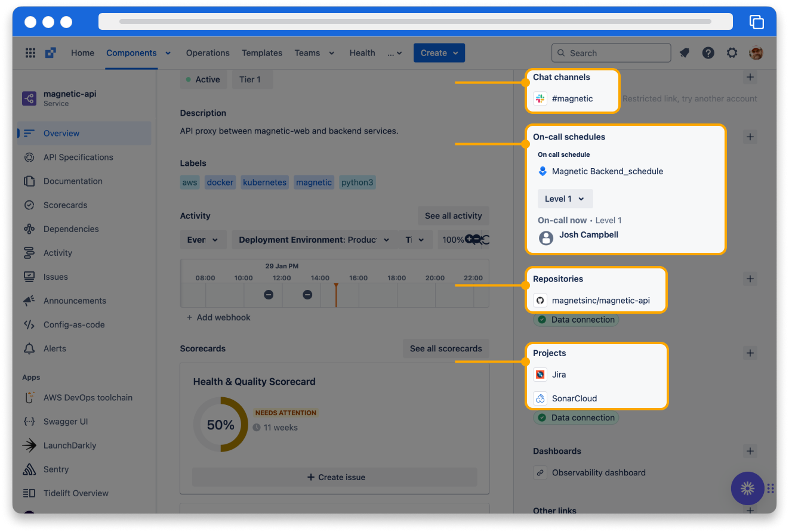Open the Observability dashboard link

pos(599,472)
